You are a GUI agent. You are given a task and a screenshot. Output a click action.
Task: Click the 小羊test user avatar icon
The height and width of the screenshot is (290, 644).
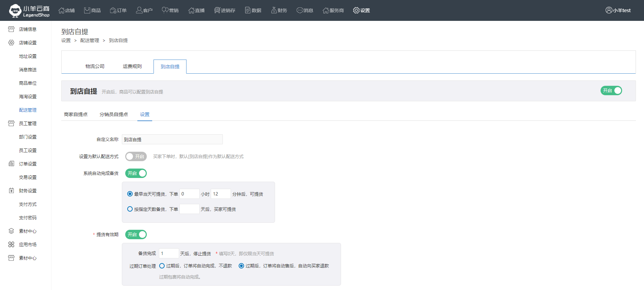(x=609, y=10)
